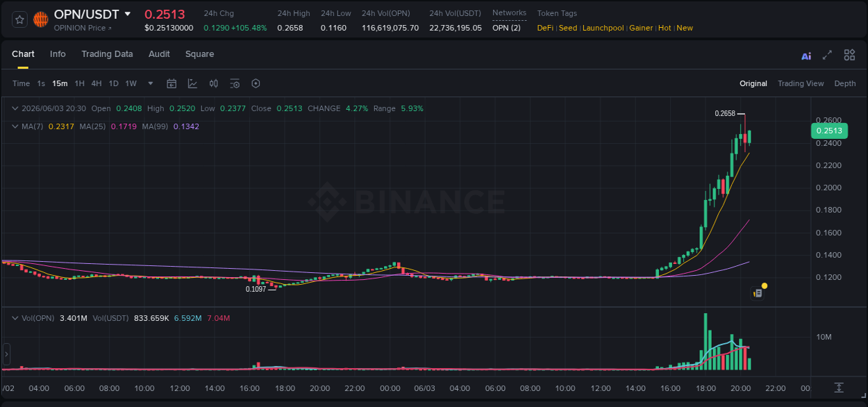The image size is (868, 407).
Task: Click the Vol(OPN) value 3.401M
Action: (73, 318)
